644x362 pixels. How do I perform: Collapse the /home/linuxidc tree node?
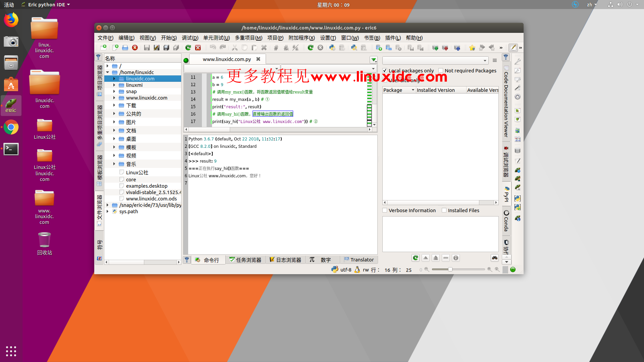(107, 72)
